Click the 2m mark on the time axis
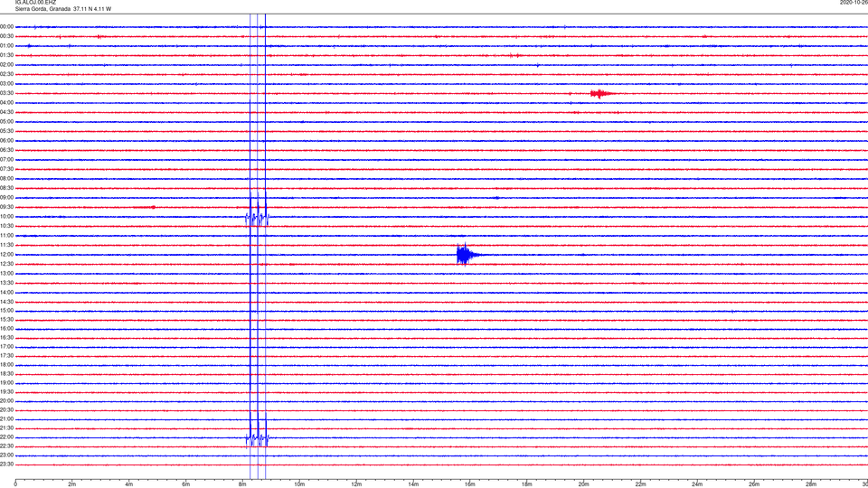The height and width of the screenshot is (488, 868). click(72, 484)
